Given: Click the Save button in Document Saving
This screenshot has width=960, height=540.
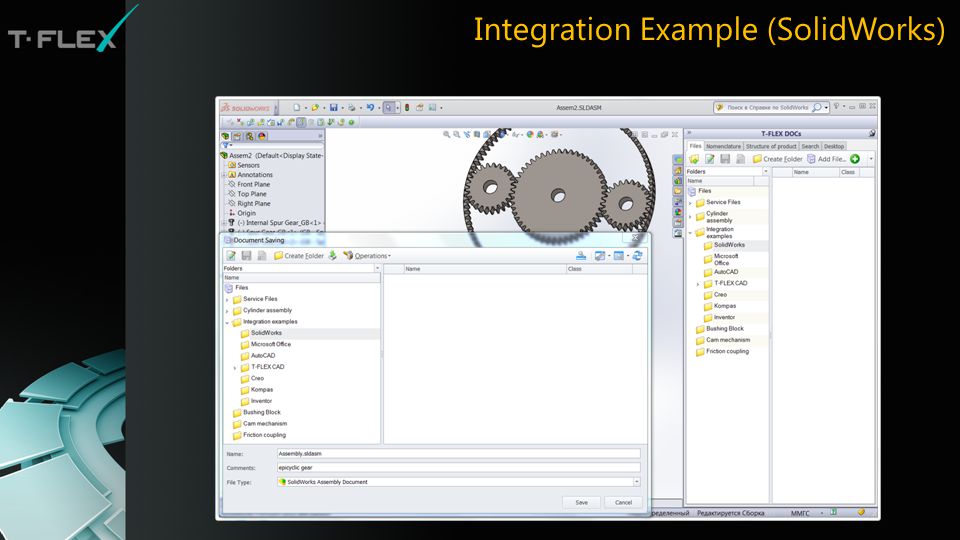Looking at the screenshot, I should 582,502.
